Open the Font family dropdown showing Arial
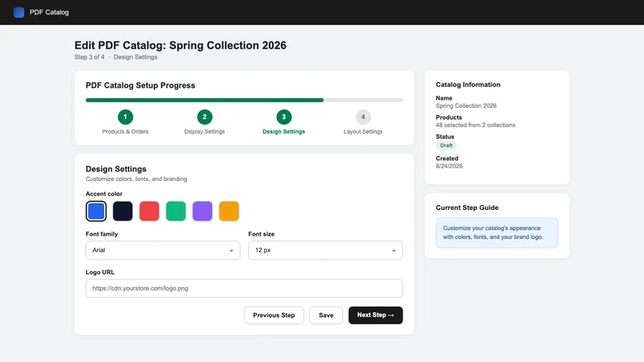 point(163,250)
